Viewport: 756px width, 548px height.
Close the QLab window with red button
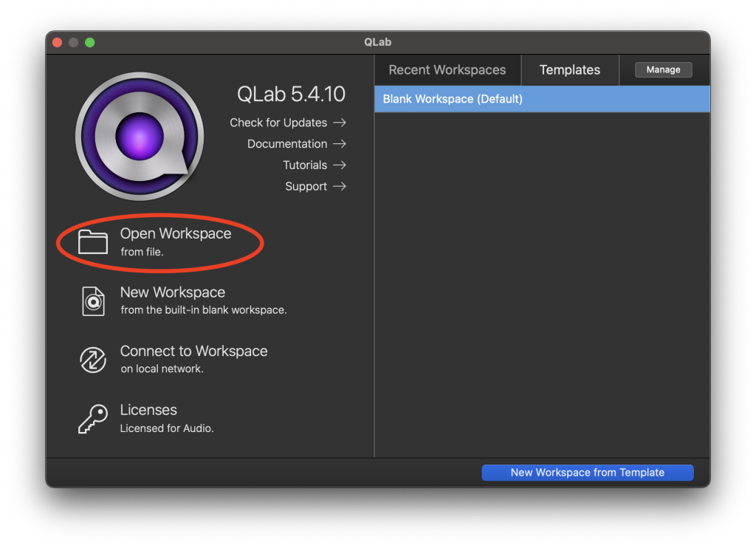click(x=58, y=42)
